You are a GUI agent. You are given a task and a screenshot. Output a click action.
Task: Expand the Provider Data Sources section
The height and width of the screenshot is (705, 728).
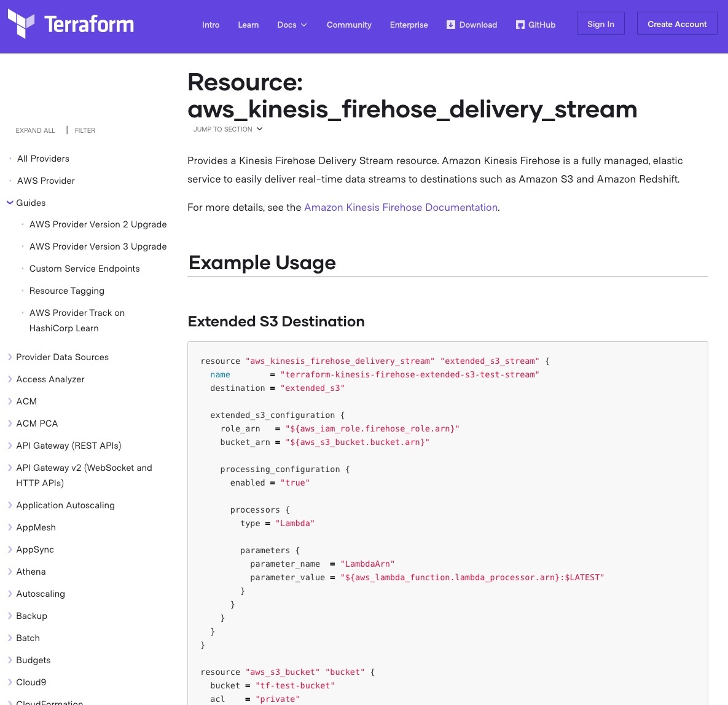(x=10, y=357)
